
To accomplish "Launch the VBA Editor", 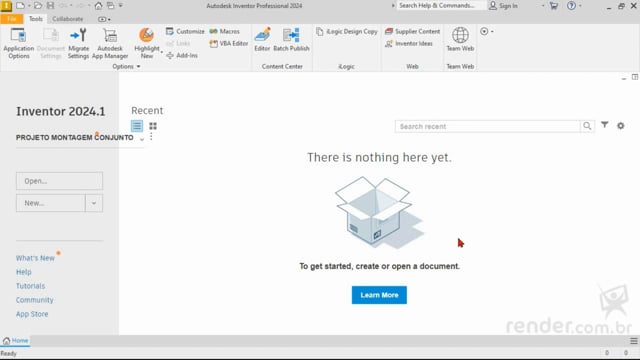I will 229,43.
